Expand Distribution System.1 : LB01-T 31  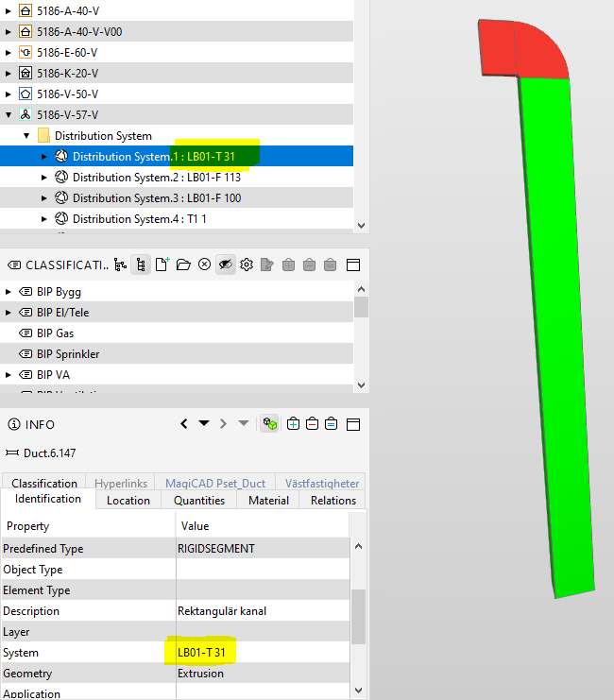point(43,157)
